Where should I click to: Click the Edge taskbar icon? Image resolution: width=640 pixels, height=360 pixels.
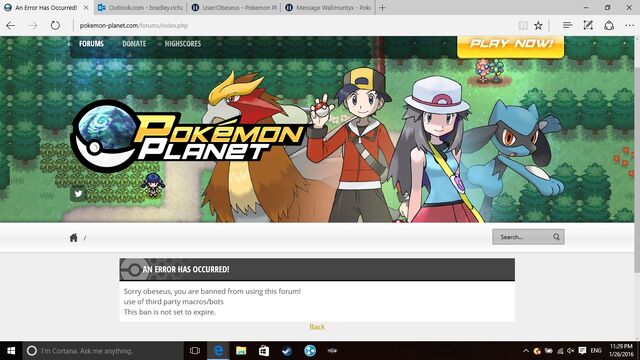(x=218, y=351)
